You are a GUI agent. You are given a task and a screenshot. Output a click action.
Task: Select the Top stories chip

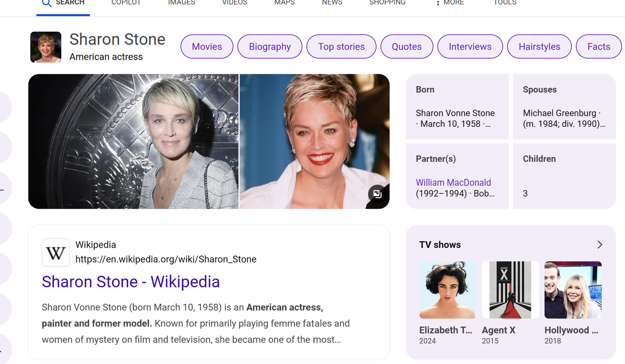[x=341, y=46]
